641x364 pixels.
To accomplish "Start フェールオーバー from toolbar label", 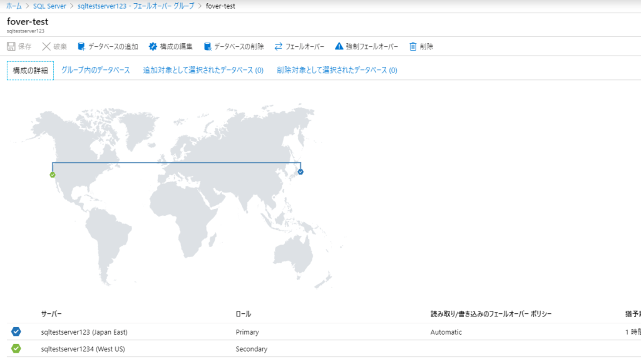I will coord(305,46).
